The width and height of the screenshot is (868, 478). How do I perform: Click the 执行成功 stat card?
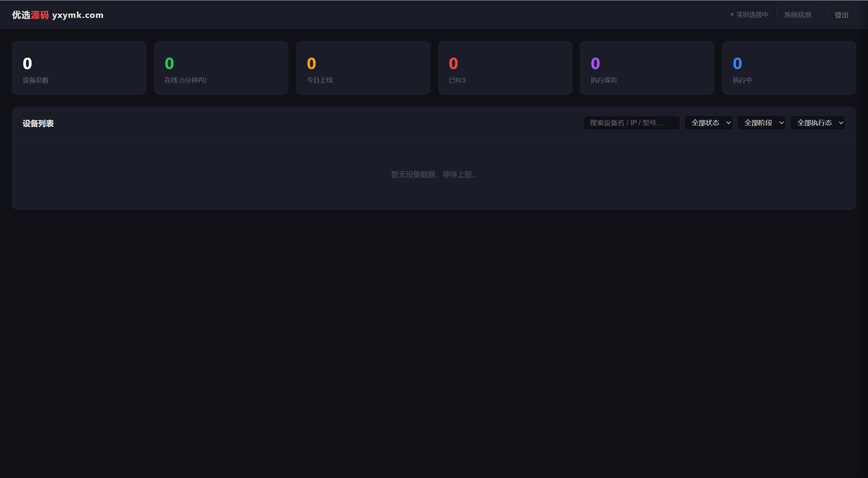(x=647, y=68)
